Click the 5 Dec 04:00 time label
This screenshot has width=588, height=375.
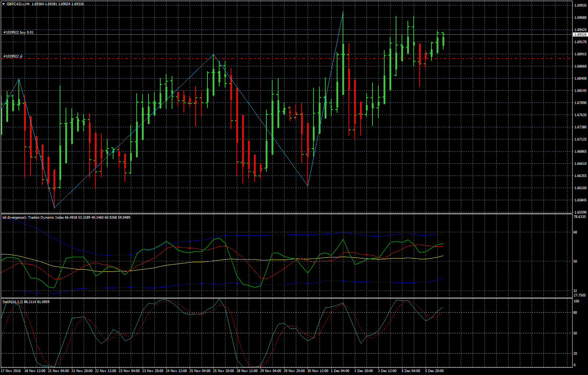click(x=411, y=371)
